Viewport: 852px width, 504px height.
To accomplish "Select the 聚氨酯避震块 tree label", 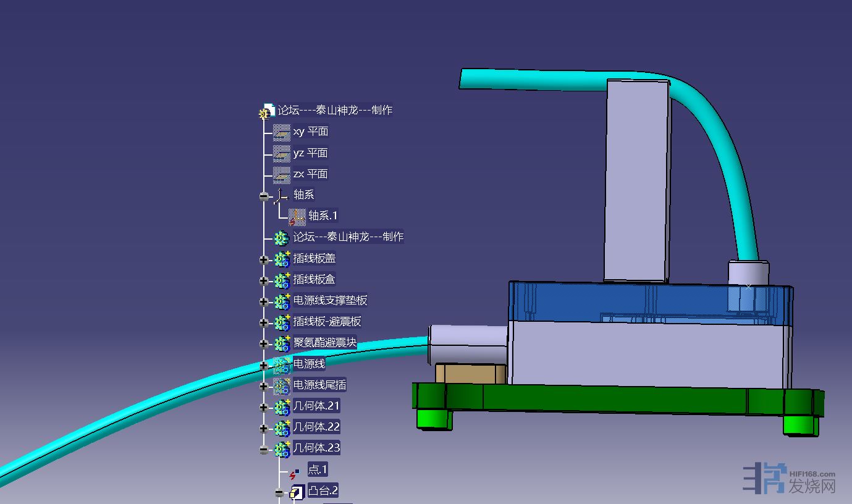I will click(x=324, y=343).
